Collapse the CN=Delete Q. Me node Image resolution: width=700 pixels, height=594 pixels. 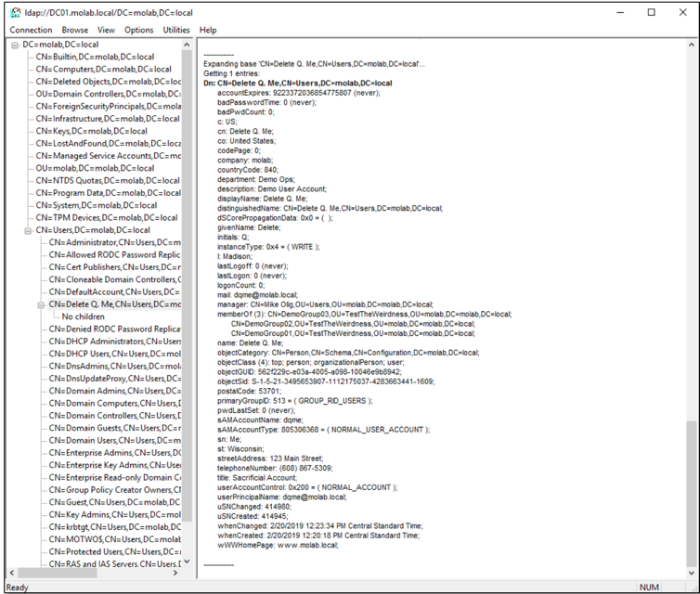click(41, 304)
